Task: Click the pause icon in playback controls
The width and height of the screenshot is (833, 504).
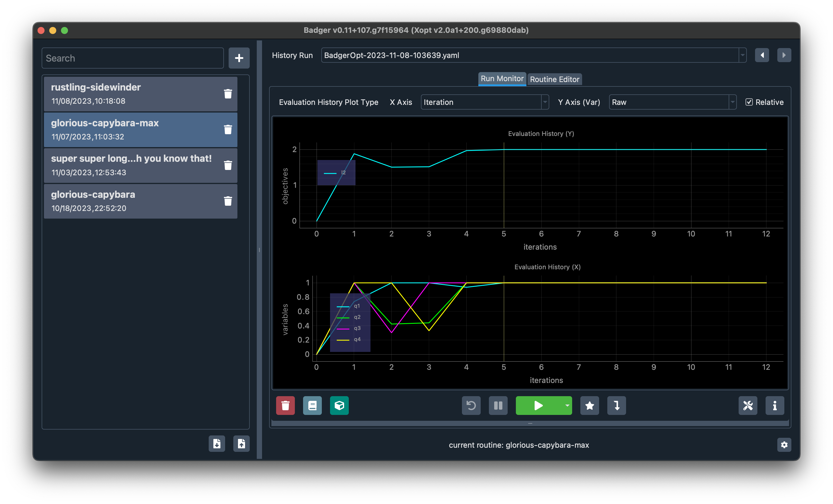Action: 499,406
